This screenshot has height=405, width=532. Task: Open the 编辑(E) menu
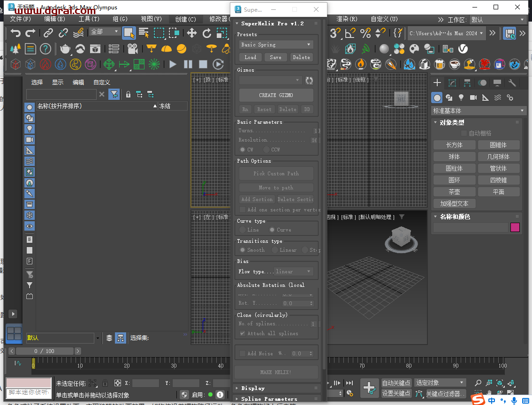[54, 19]
